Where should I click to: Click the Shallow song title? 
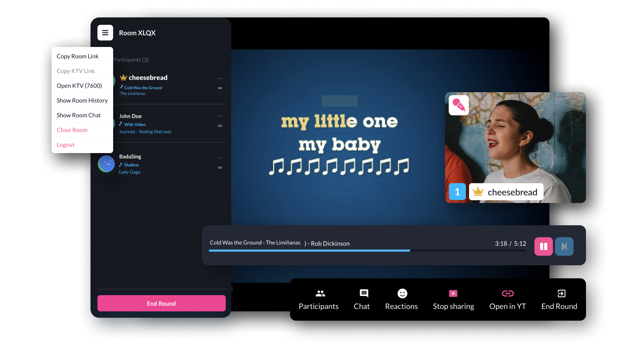(x=131, y=165)
